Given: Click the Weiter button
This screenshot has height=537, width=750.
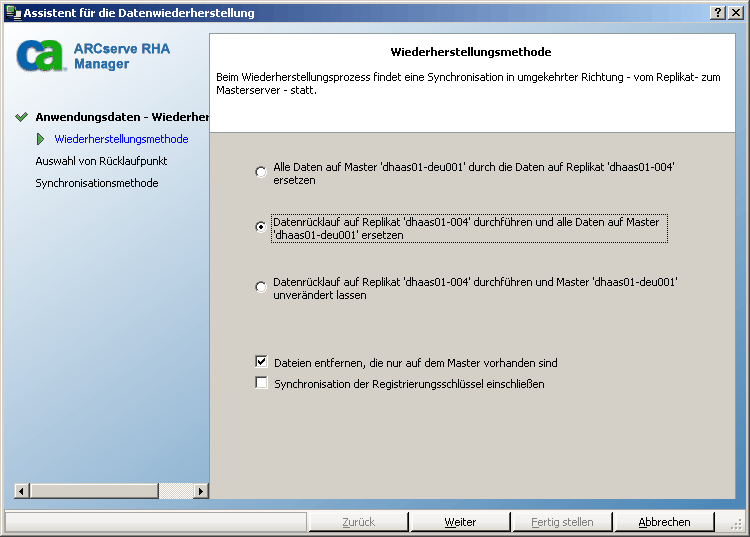Looking at the screenshot, I should 460,522.
